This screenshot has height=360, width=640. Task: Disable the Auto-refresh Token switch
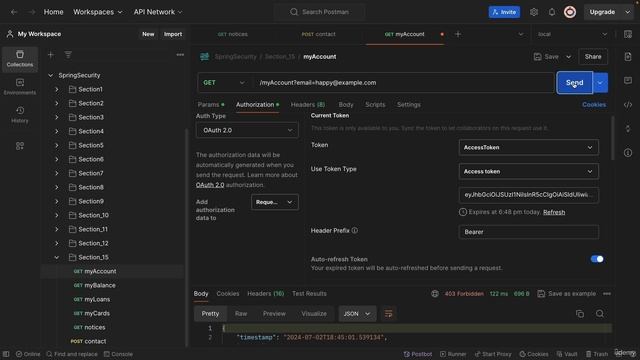point(597,259)
